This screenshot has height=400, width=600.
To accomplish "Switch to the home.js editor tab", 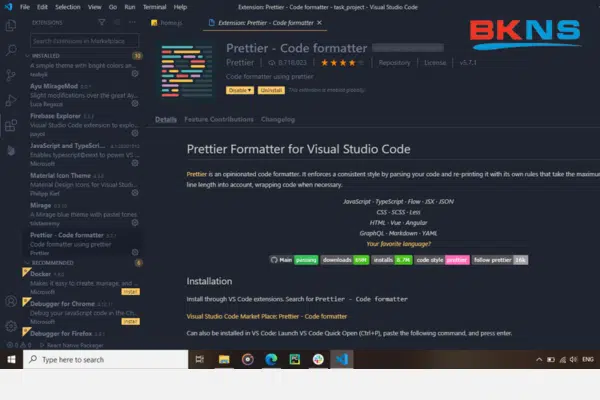I will [x=167, y=23].
